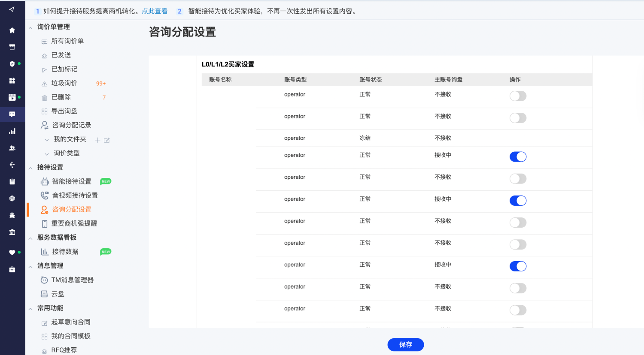Click the 冻结 status cell
Viewport: 644px width, 355px height.
(x=365, y=138)
